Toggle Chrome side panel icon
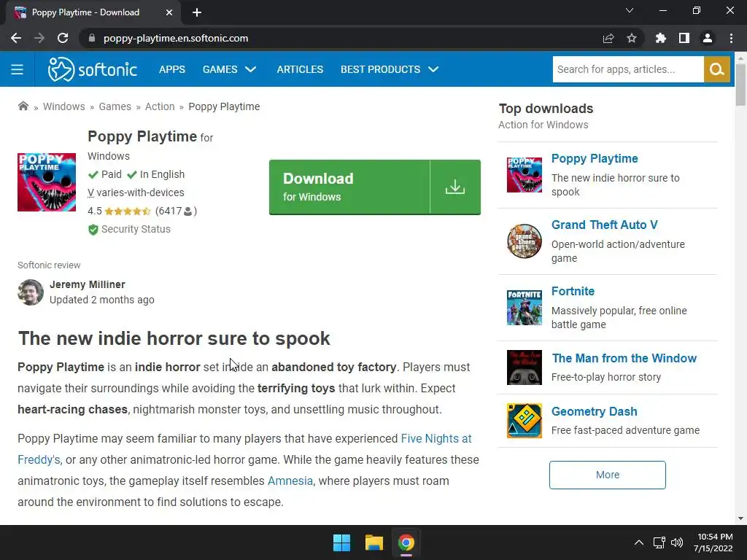 pos(684,38)
